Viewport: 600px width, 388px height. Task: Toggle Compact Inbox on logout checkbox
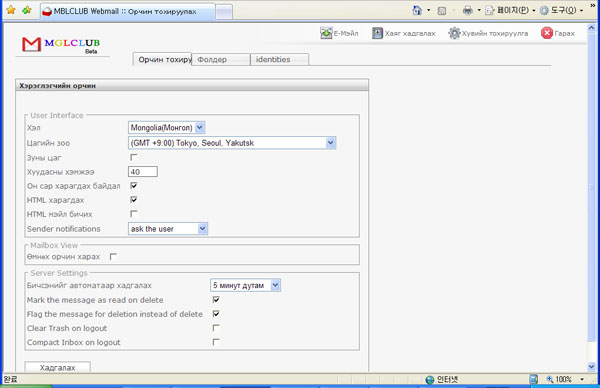click(x=216, y=342)
